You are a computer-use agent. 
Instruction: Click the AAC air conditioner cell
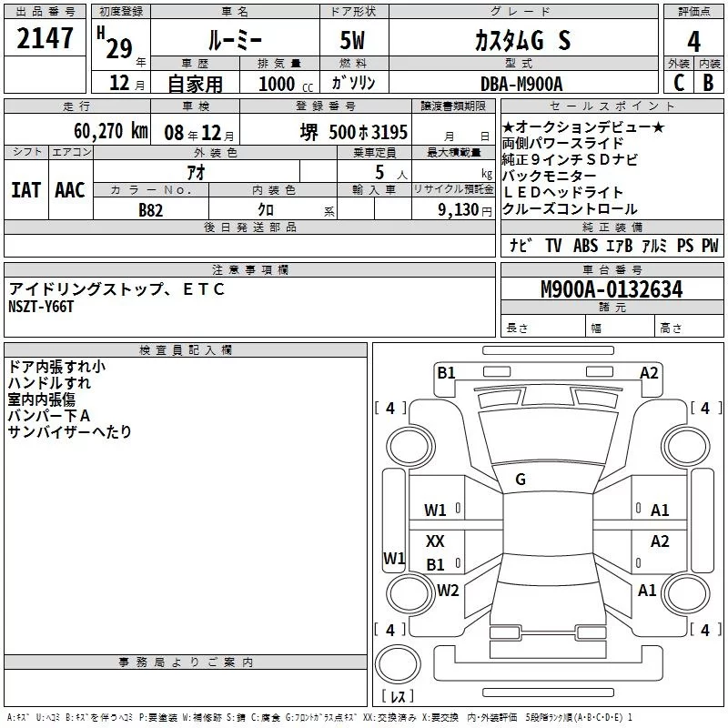point(70,190)
